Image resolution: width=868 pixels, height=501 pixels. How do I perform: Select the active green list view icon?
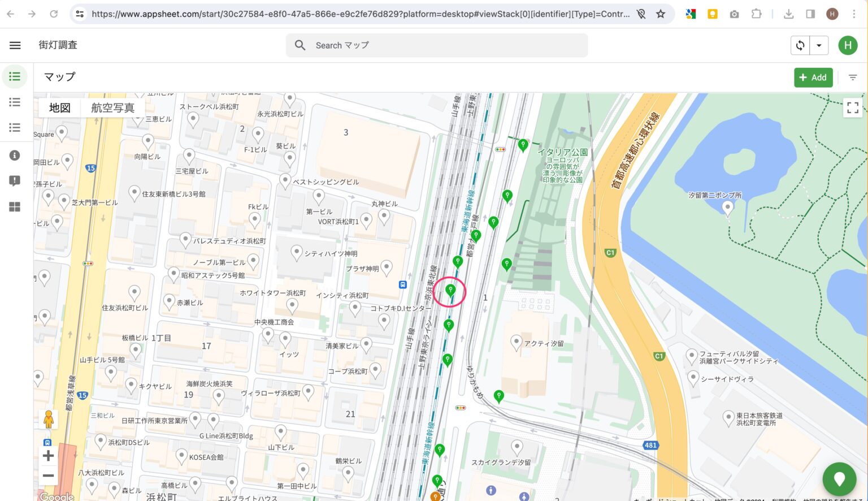tap(15, 76)
